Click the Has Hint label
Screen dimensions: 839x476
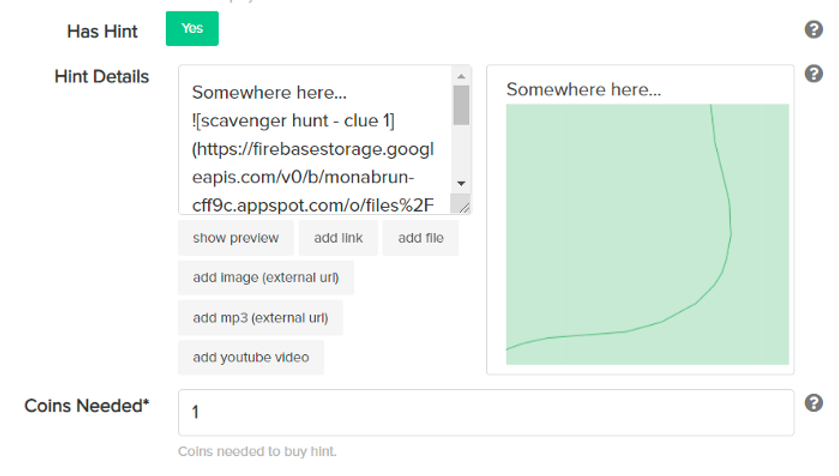tap(102, 32)
